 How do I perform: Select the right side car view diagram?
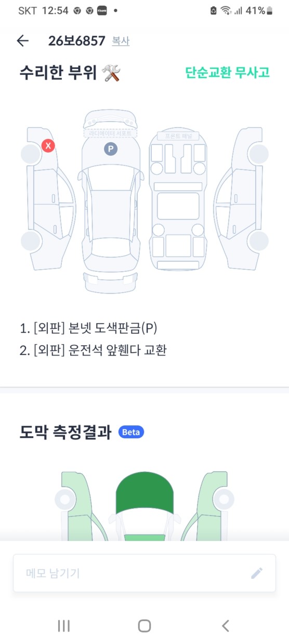(x=241, y=198)
